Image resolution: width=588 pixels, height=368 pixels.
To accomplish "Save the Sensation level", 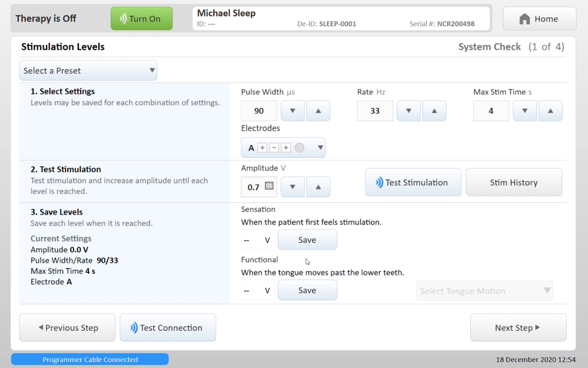I will pyautogui.click(x=307, y=240).
